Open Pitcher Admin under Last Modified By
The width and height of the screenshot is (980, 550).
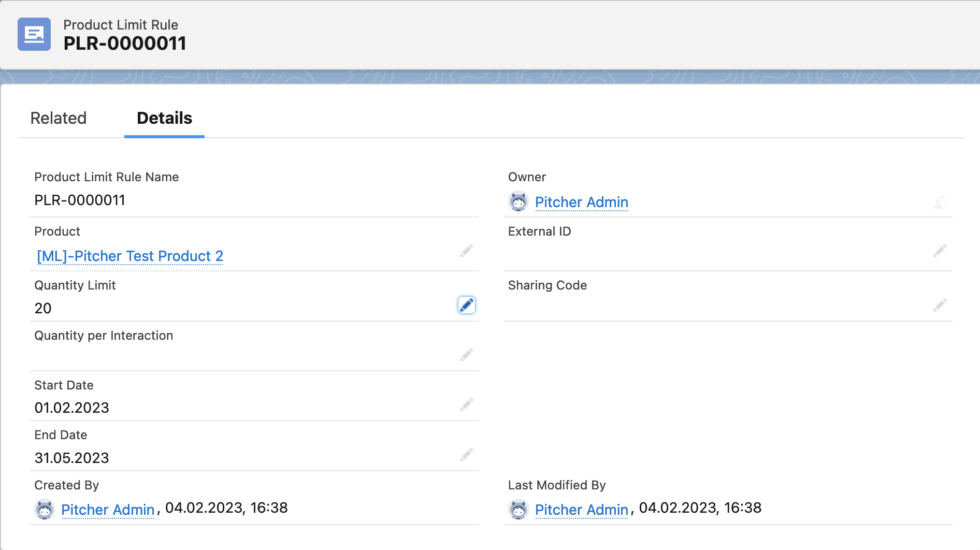tap(581, 510)
